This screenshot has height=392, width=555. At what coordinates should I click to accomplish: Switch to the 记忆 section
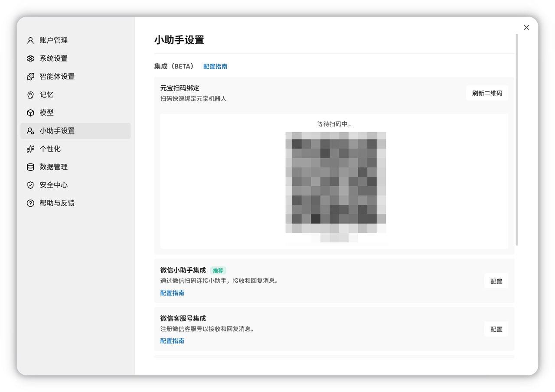75,95
